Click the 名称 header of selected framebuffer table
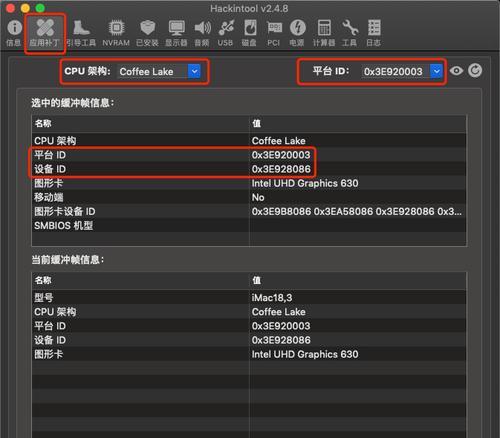This screenshot has width=500, height=438. click(140, 124)
